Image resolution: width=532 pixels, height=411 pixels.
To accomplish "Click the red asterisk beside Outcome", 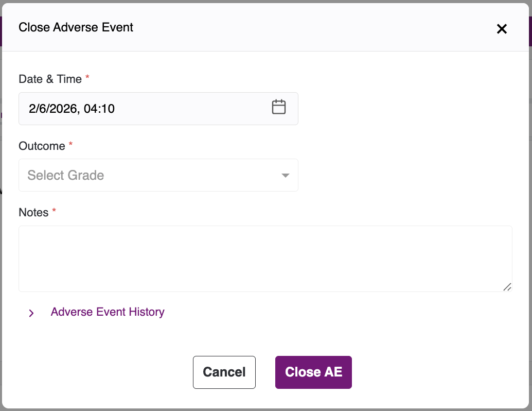I will (x=71, y=145).
